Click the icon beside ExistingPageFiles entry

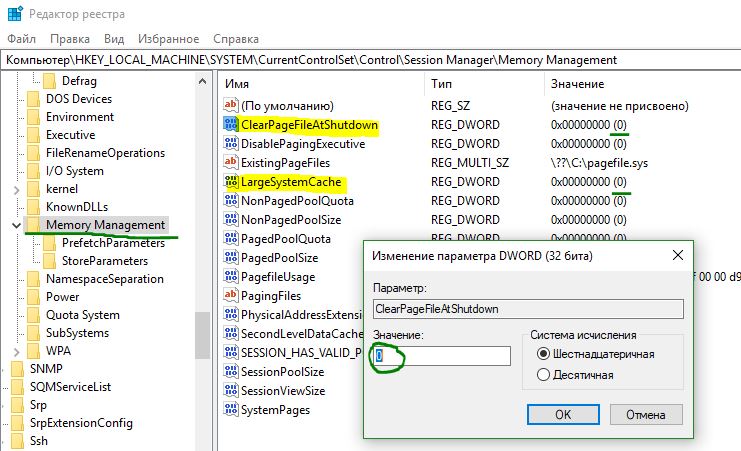[231, 163]
